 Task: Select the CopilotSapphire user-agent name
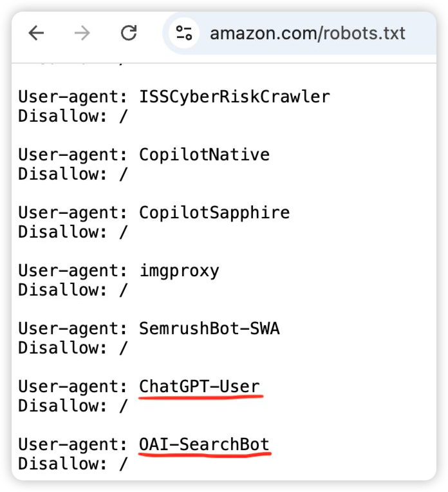214,213
